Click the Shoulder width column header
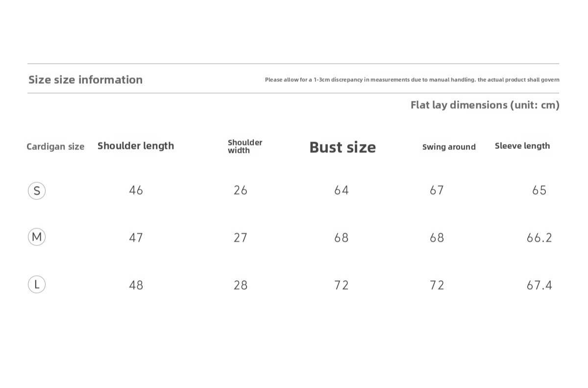This screenshot has height=388, width=588. click(245, 146)
